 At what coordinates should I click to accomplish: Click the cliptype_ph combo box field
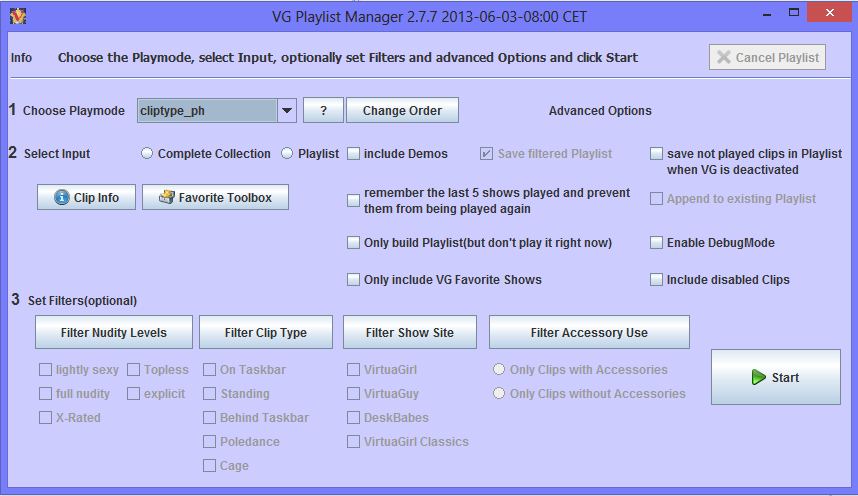[206, 111]
